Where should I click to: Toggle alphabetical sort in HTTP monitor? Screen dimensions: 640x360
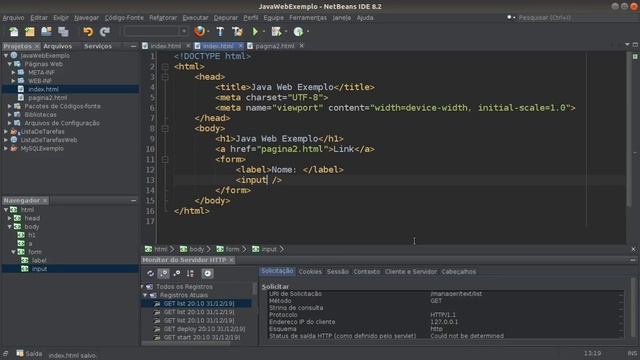pos(190,273)
